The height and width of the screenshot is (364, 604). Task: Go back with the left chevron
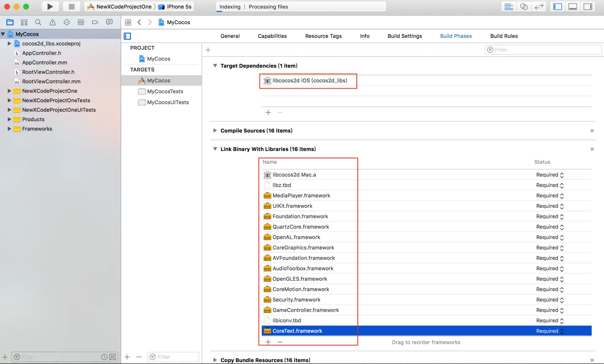139,22
